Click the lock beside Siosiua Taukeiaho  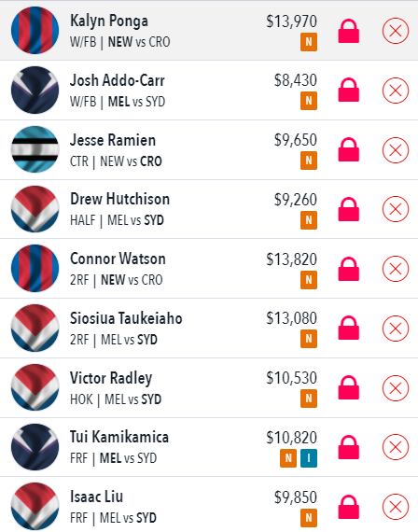348,328
